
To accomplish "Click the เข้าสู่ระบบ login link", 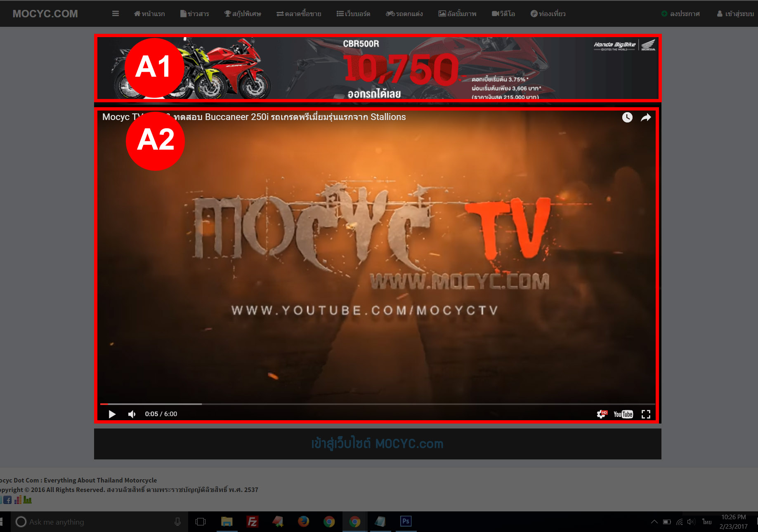I will click(x=735, y=14).
